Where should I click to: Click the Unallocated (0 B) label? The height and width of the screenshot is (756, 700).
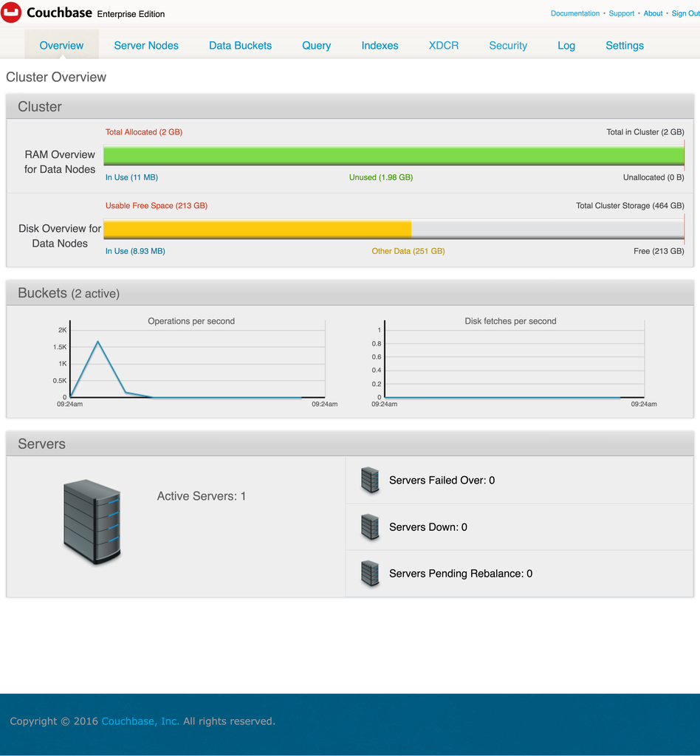[653, 177]
